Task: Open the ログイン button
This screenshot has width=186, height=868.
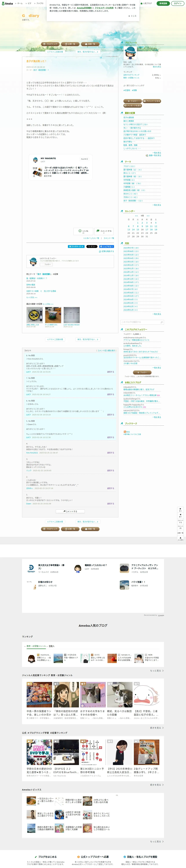Action: [x=178, y=3]
